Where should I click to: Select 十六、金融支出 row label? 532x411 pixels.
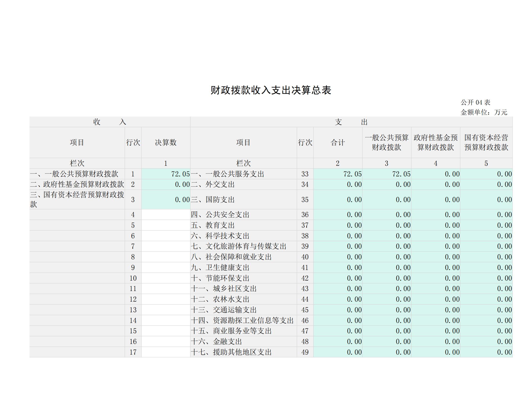216,342
